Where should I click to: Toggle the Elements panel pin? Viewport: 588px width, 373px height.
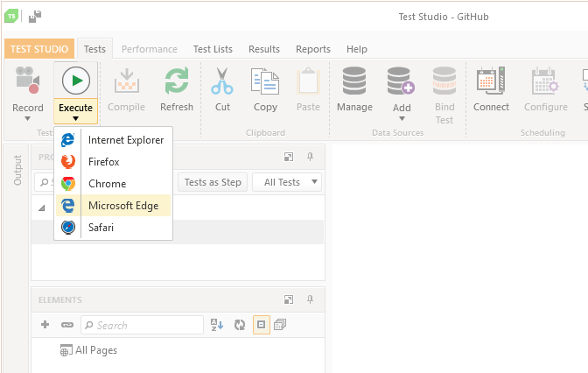point(310,299)
